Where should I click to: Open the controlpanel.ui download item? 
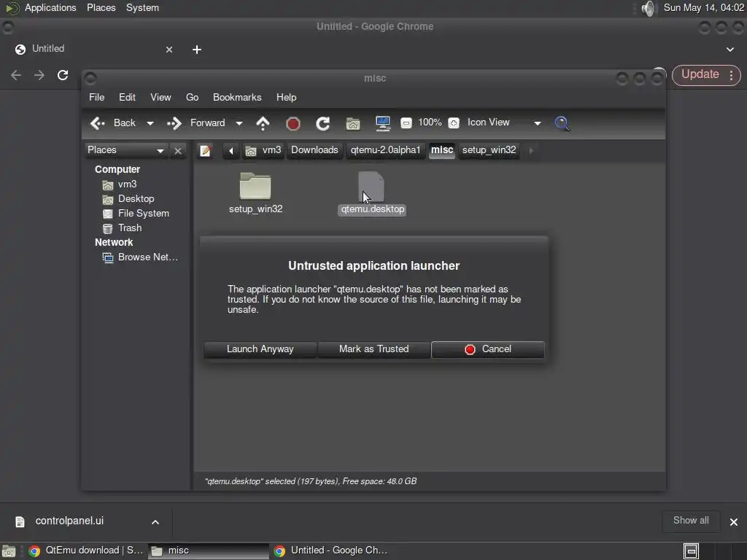pos(69,521)
